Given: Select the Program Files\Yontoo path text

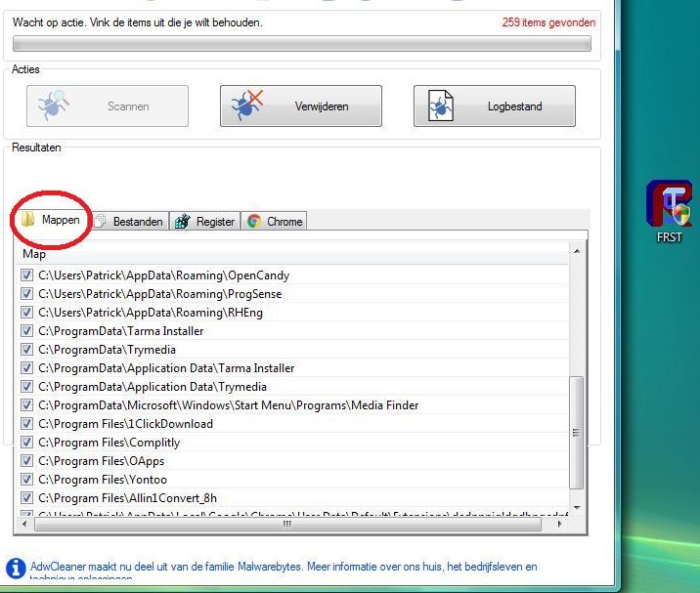Looking at the screenshot, I should tap(103, 480).
